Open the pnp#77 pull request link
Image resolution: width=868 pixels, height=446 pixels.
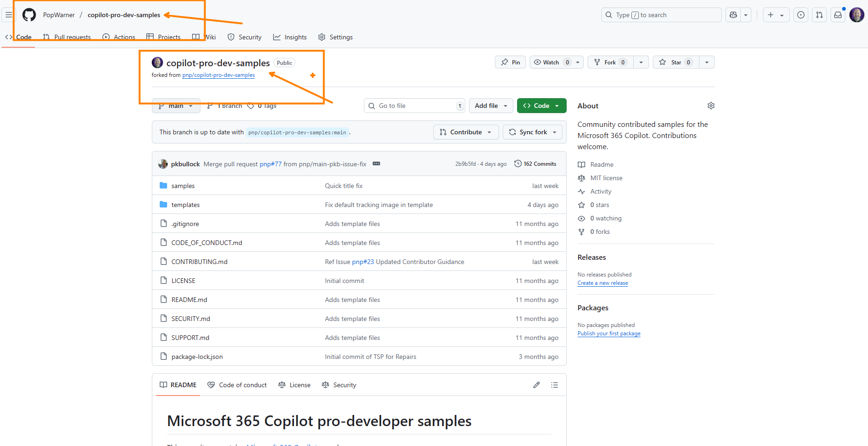point(270,164)
